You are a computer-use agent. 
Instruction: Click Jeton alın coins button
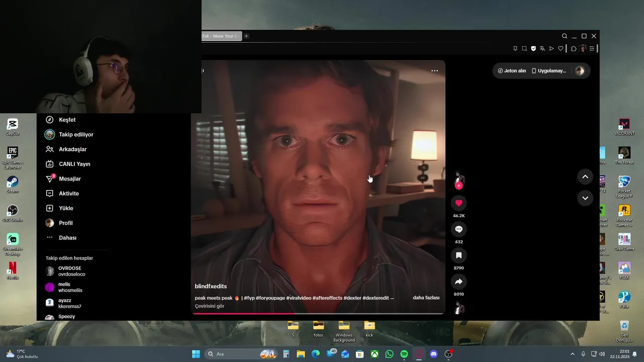click(512, 71)
